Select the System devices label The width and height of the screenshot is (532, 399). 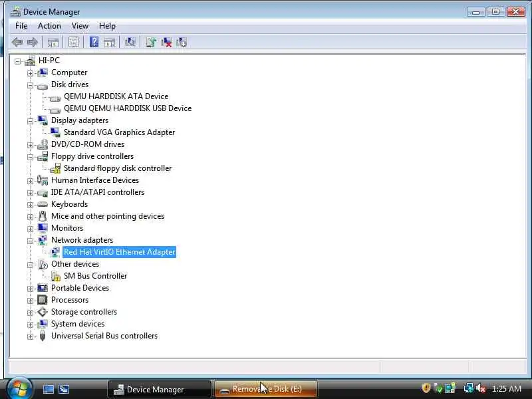[78, 324]
